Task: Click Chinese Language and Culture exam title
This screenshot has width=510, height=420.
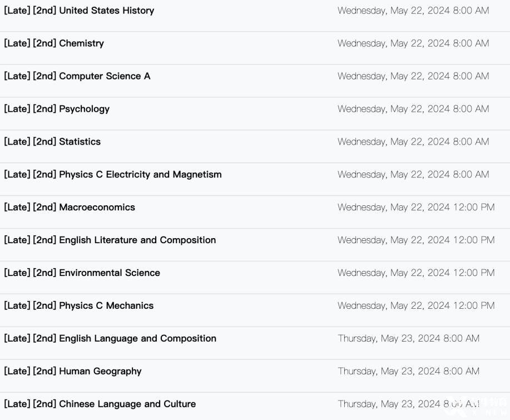Action: pos(100,404)
